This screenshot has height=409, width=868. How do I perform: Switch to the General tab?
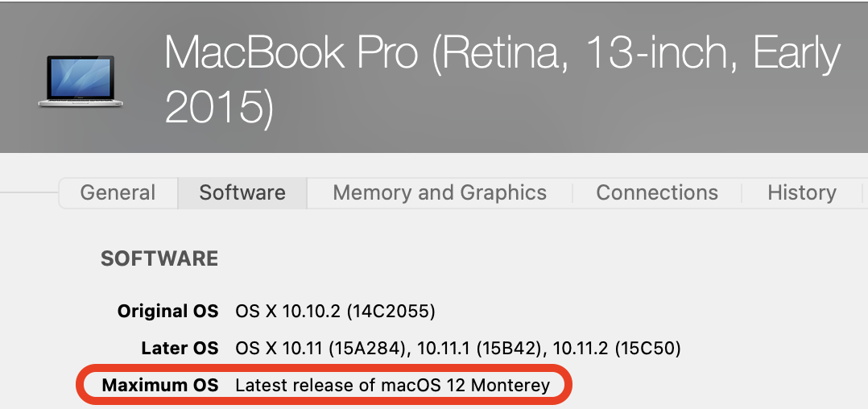point(118,193)
